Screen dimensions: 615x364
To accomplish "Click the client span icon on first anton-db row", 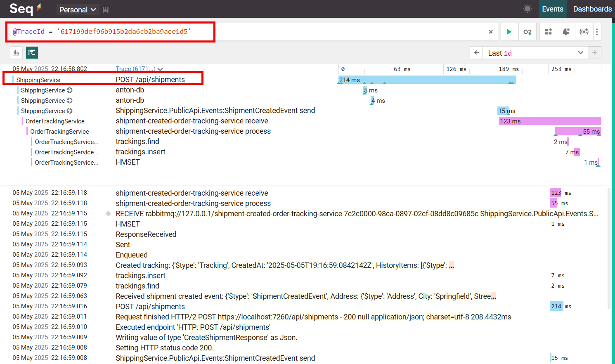I will (69, 90).
